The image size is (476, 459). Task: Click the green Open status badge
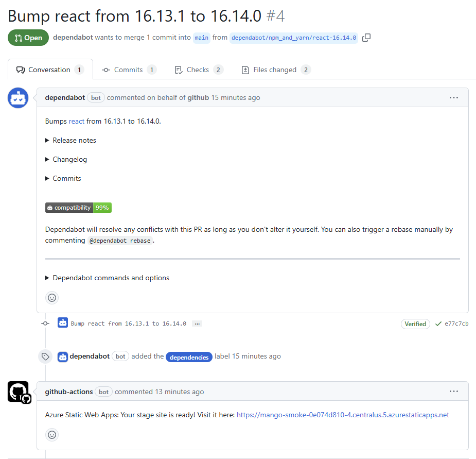pos(28,38)
